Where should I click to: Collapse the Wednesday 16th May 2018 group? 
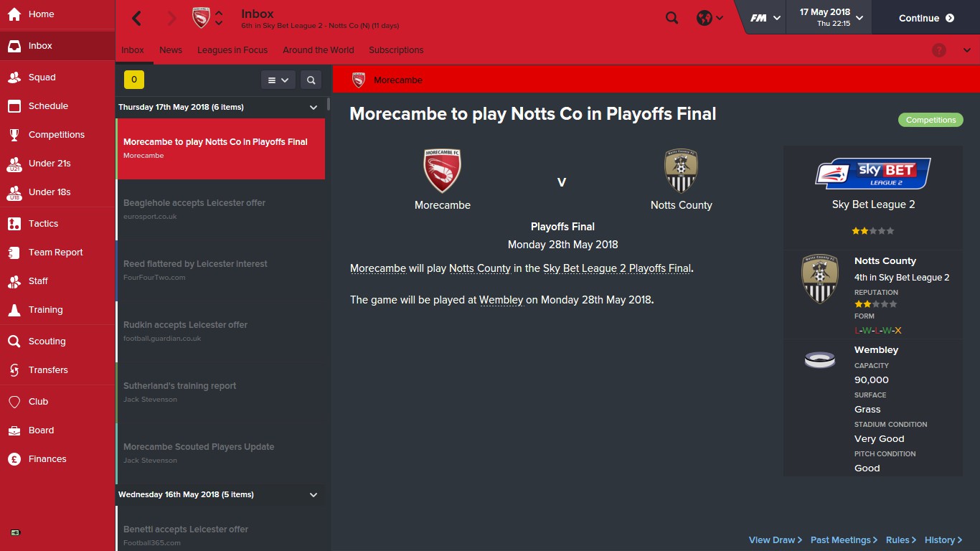[313, 495]
